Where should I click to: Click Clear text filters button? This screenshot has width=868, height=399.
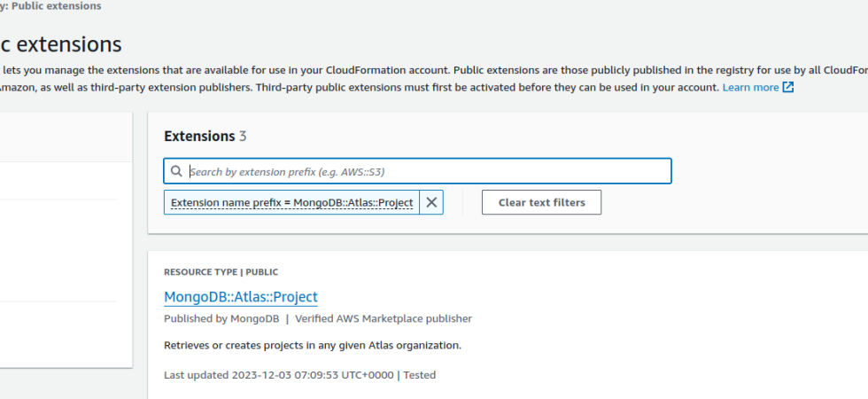[x=541, y=202]
